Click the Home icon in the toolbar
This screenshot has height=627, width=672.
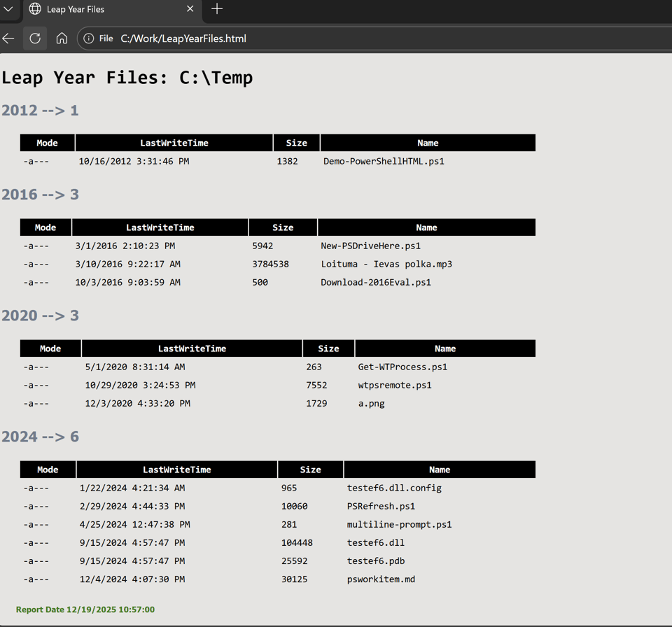pos(62,38)
